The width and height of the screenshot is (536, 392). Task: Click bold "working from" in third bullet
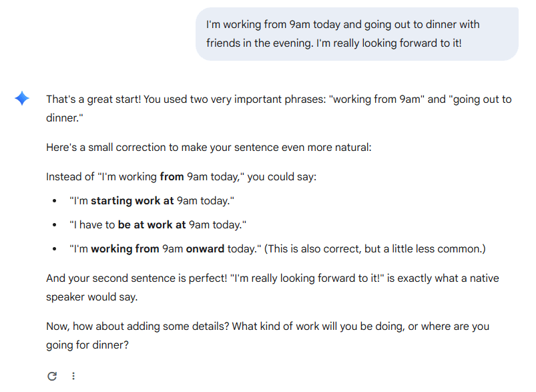(125, 249)
